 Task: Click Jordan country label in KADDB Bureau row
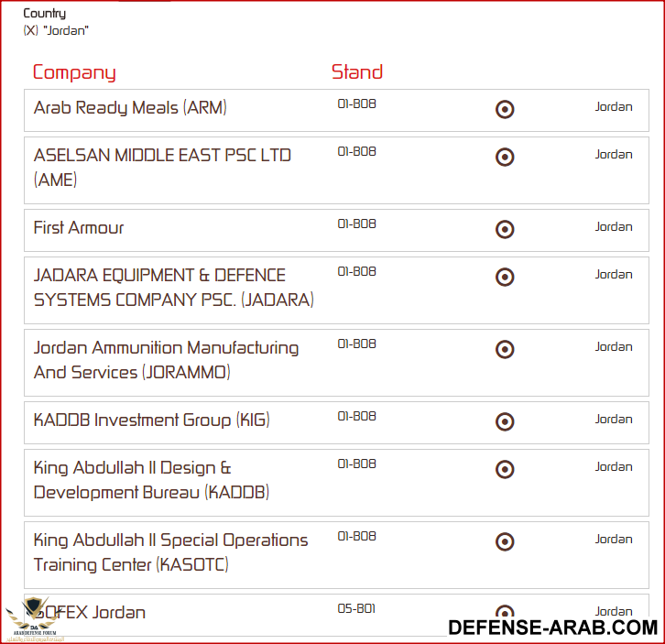click(x=614, y=467)
